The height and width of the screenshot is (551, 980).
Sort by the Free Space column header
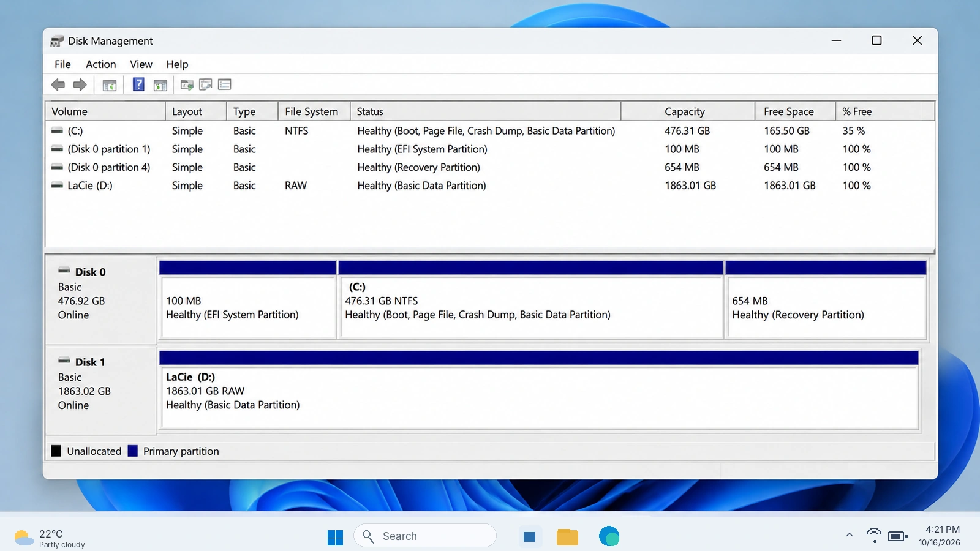click(795, 111)
